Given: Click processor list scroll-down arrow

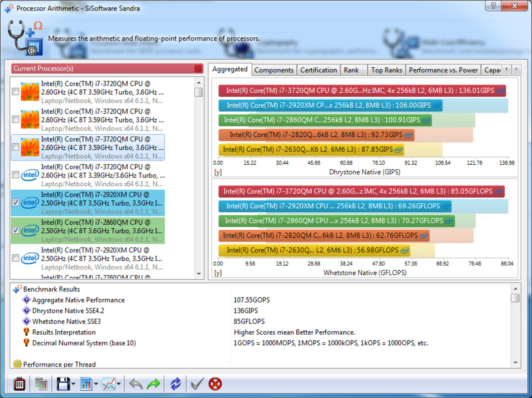Looking at the screenshot, I should 199,273.
